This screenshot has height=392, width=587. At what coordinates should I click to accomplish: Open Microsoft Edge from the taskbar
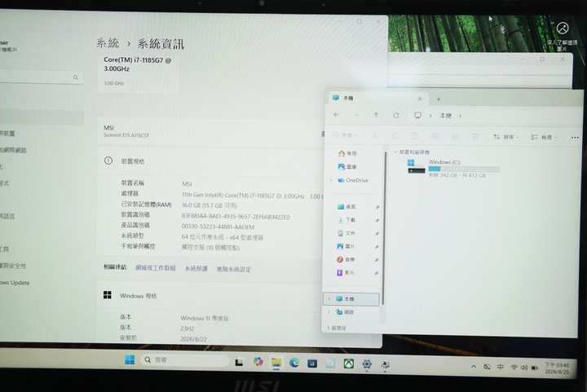(x=294, y=363)
